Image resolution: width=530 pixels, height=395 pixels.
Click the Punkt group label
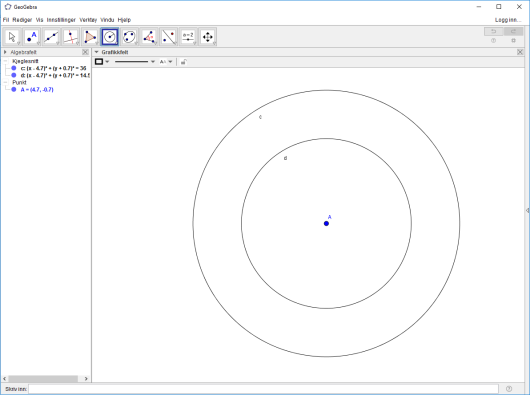tap(19, 82)
